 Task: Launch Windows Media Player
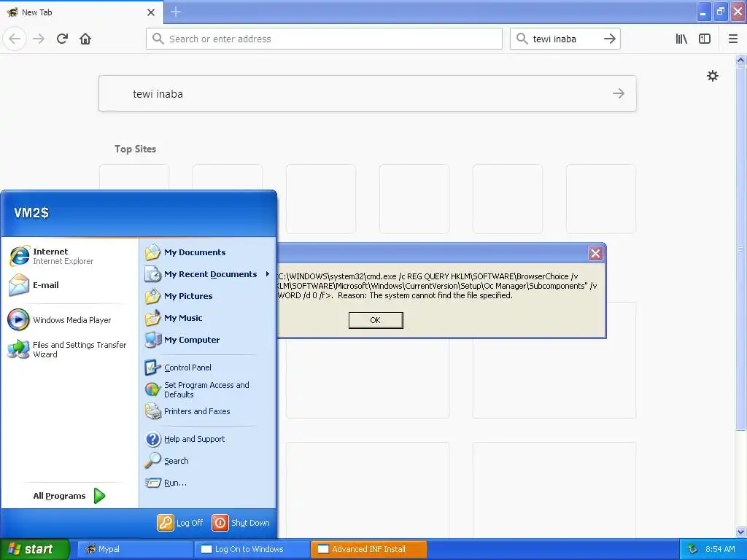tap(70, 320)
